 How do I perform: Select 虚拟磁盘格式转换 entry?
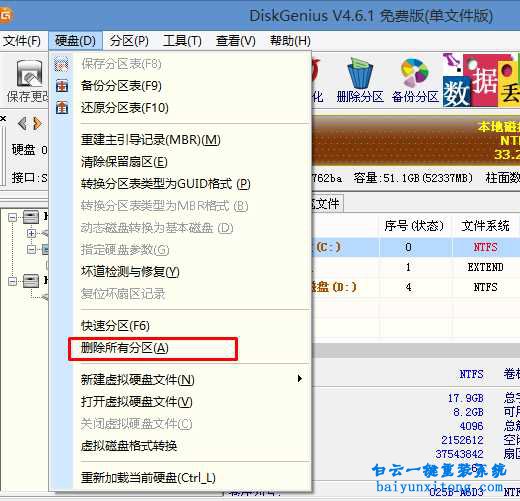[129, 446]
